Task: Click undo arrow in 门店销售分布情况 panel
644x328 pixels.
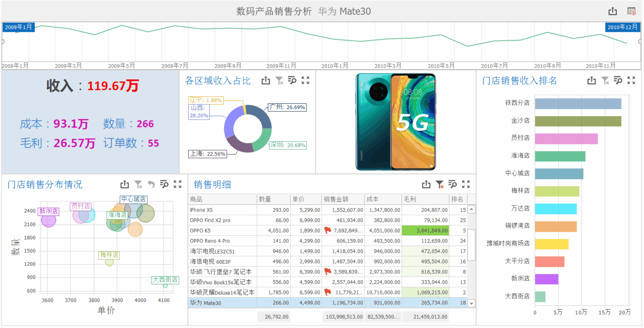Action: 151,184
